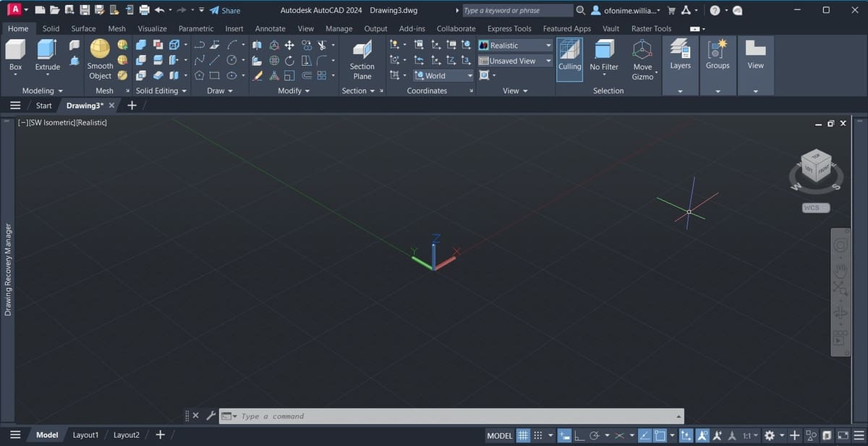Toggle Clean Screen in the status bar
Image resolution: width=868 pixels, height=446 pixels.
pos(843,435)
